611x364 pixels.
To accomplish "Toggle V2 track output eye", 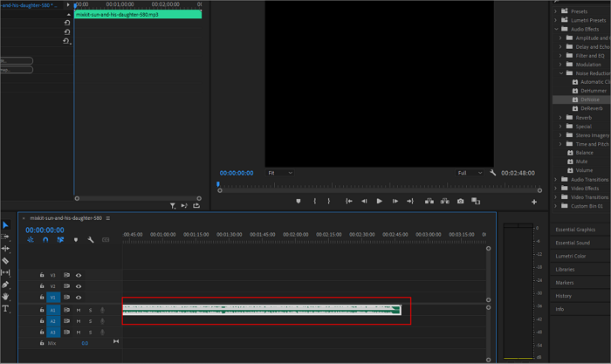I will [79, 286].
